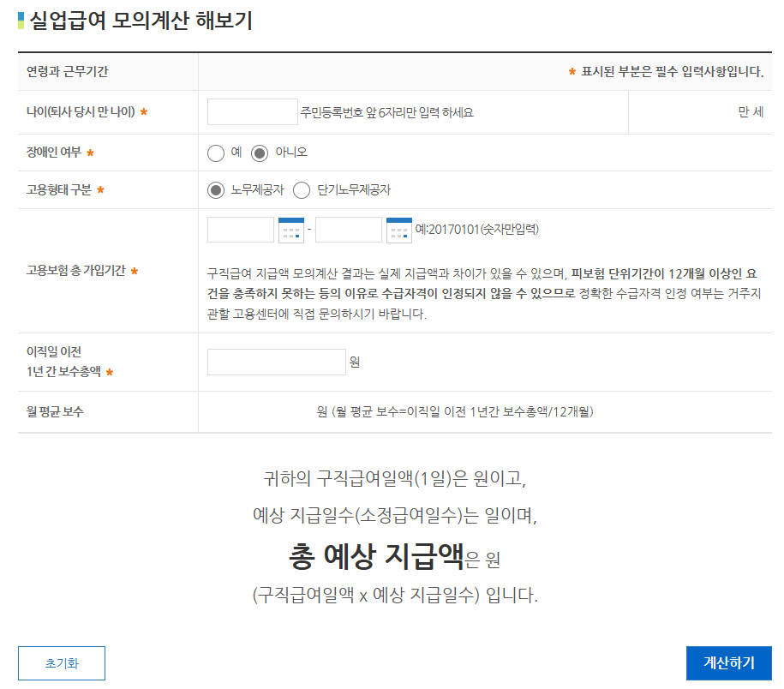Screen dimensions: 784x689
Task: Click the insurance period end date text field
Action: [x=350, y=230]
